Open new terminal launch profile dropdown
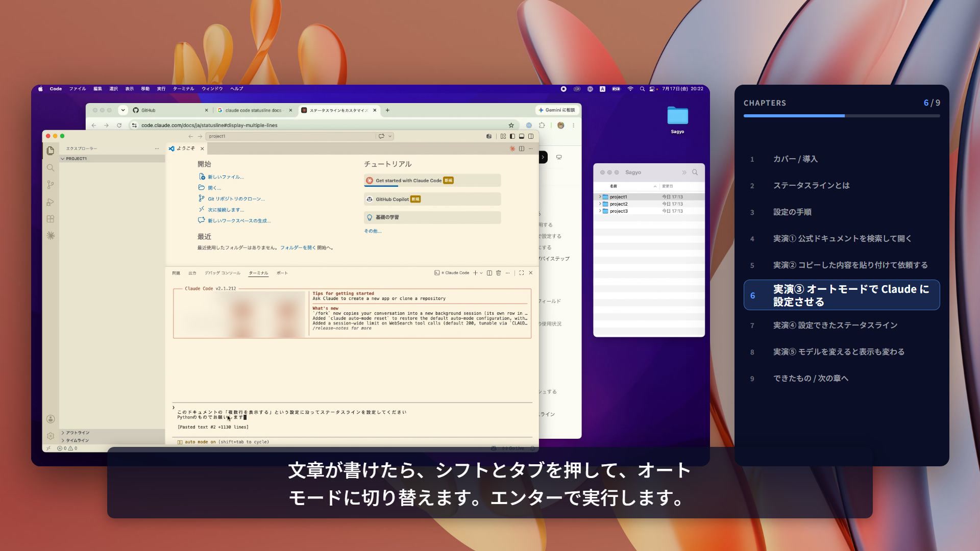 click(481, 273)
